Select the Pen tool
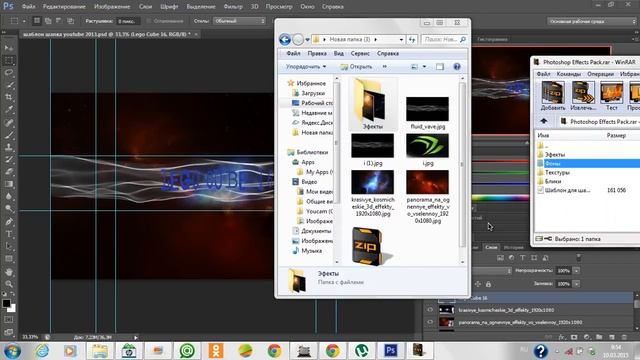This screenshot has width=640, height=360. 9,222
